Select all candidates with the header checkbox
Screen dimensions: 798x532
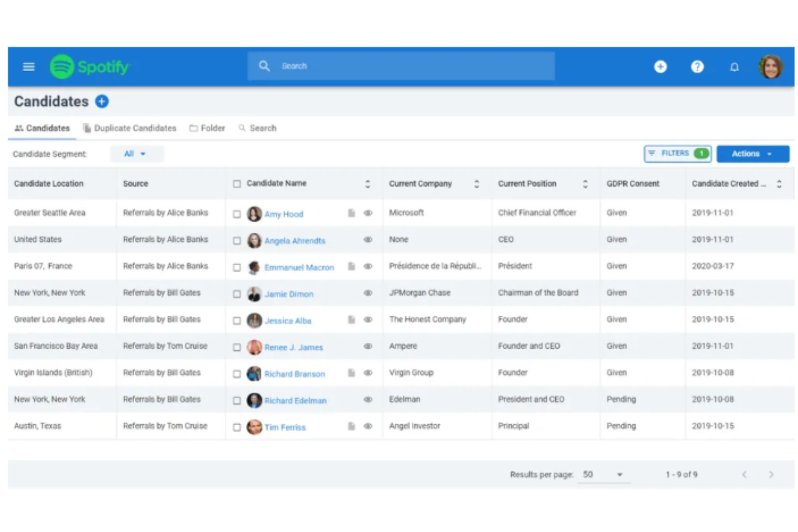(x=237, y=184)
